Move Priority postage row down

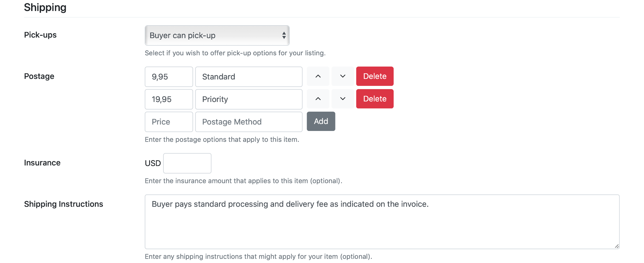point(343,99)
